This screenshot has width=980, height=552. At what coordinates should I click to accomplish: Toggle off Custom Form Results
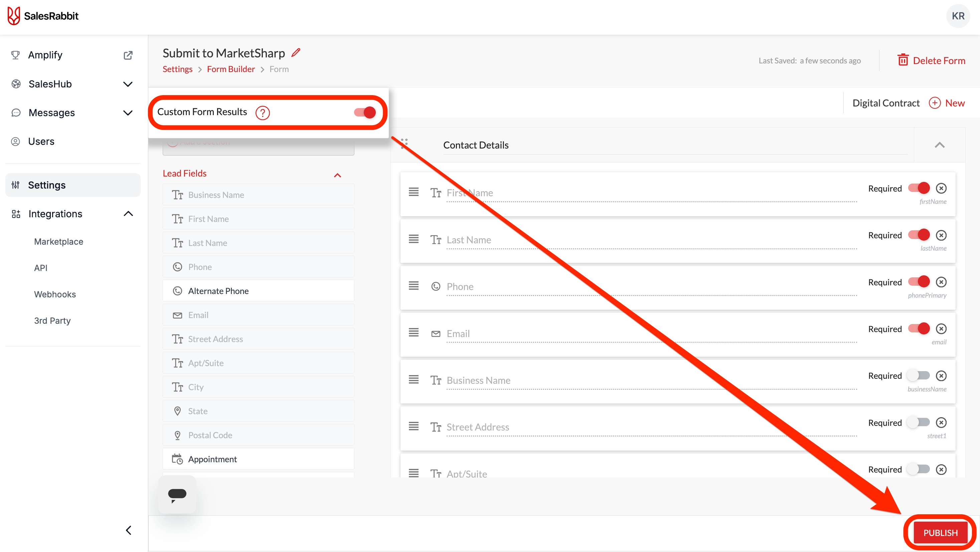click(364, 112)
